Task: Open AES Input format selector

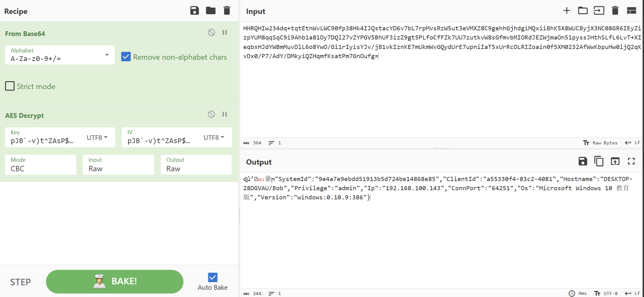Action: pos(118,165)
